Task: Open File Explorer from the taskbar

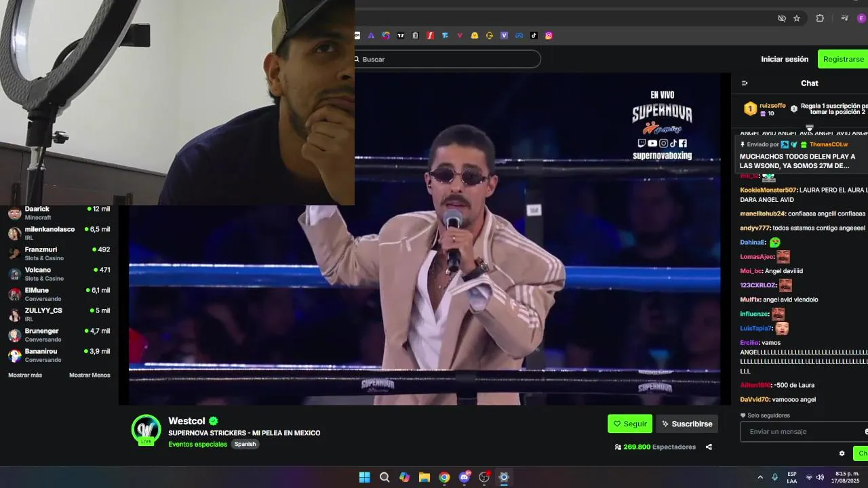Action: pyautogui.click(x=425, y=477)
